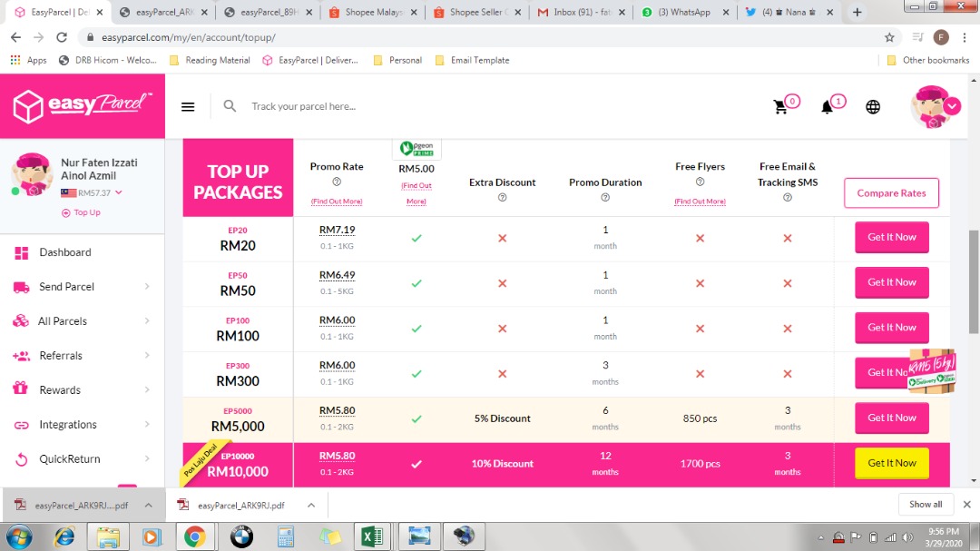Click the page vertical scrollbar
This screenshot has width=980, height=551.
click(x=974, y=281)
